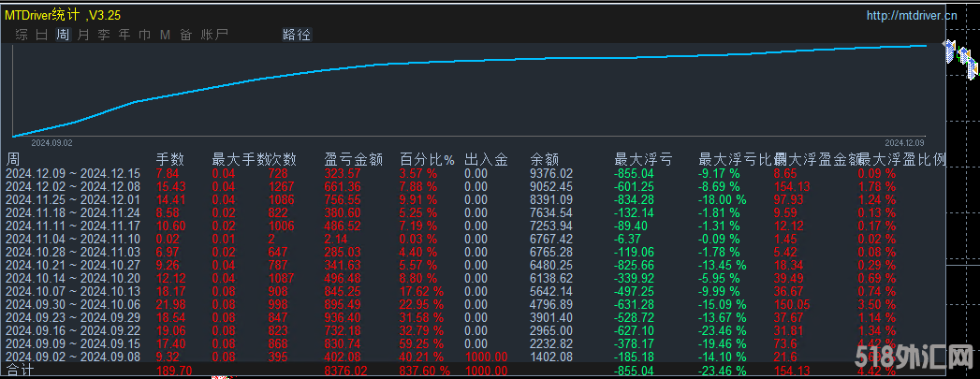The height and width of the screenshot is (379, 980).
Task: Click balance value 7253.94
Action: coord(550,226)
